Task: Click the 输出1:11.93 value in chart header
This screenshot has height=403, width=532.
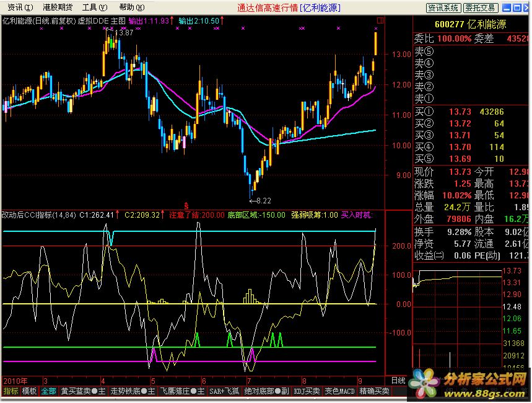Action: tap(149, 20)
